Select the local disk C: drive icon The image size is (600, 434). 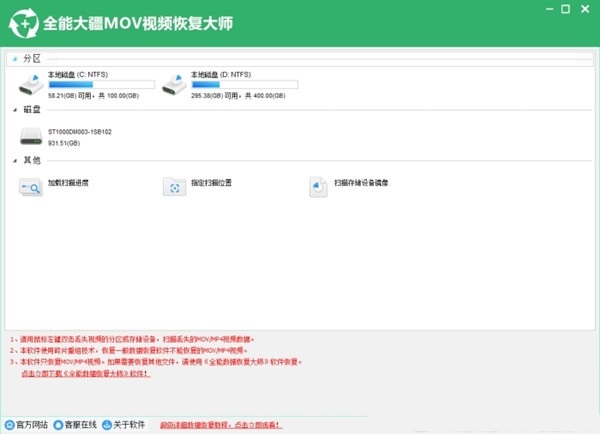31,85
